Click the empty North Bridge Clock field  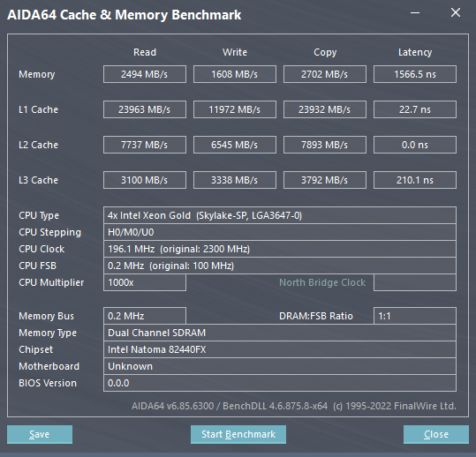(415, 282)
